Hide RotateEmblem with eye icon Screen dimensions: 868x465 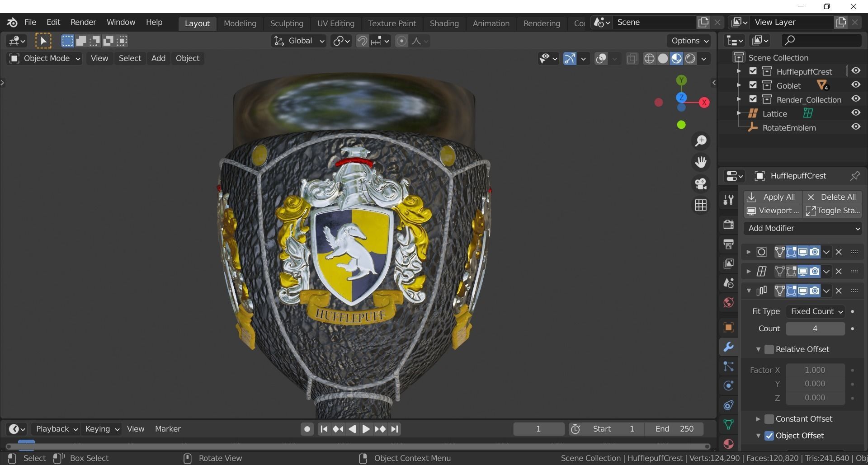click(x=856, y=127)
